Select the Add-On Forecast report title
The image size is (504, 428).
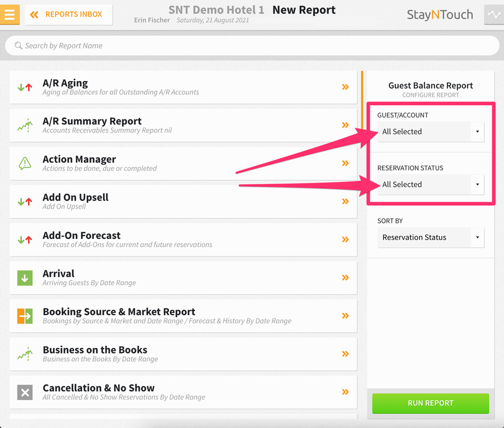pos(82,236)
